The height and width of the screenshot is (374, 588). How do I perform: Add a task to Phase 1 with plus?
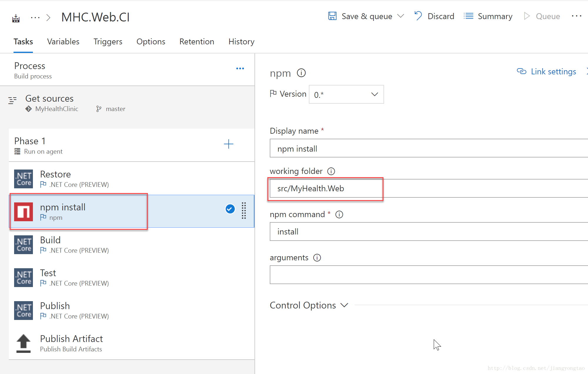(x=228, y=144)
